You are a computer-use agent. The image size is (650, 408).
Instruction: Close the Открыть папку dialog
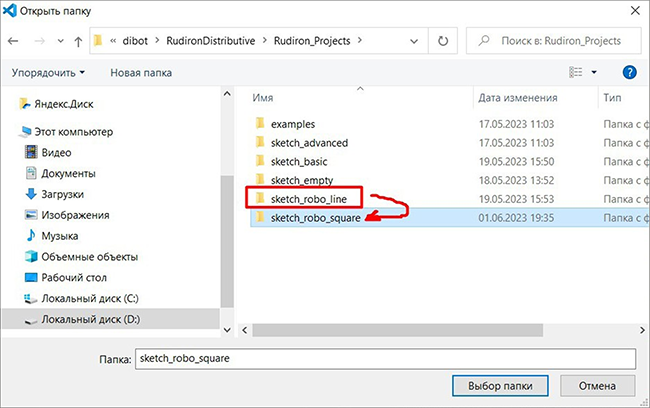point(635,11)
